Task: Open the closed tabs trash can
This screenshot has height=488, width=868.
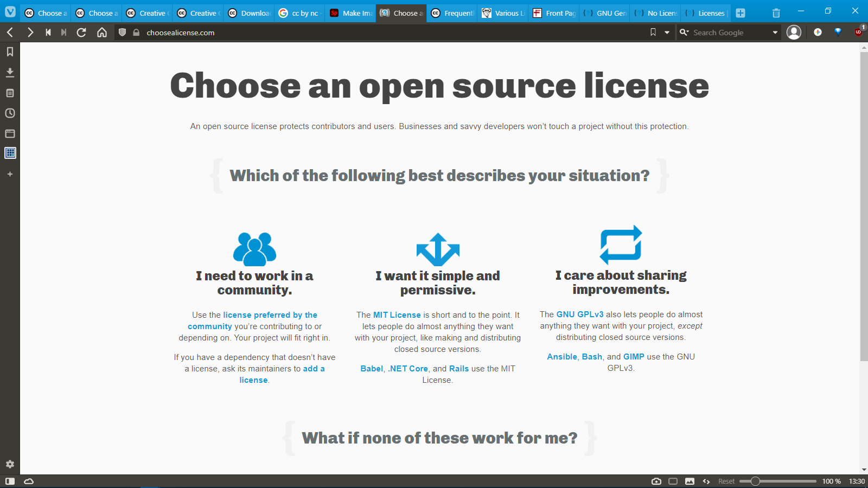Action: click(x=776, y=13)
